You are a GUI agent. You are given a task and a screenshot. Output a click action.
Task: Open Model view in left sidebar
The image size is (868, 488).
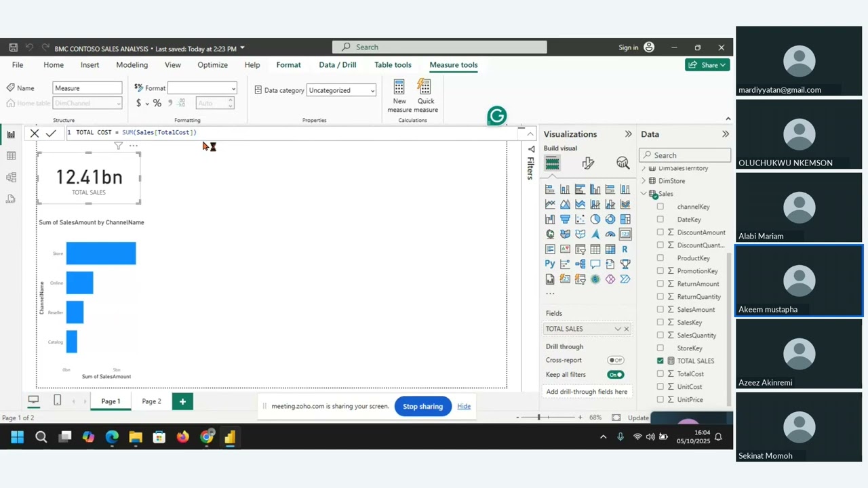pos(11,178)
